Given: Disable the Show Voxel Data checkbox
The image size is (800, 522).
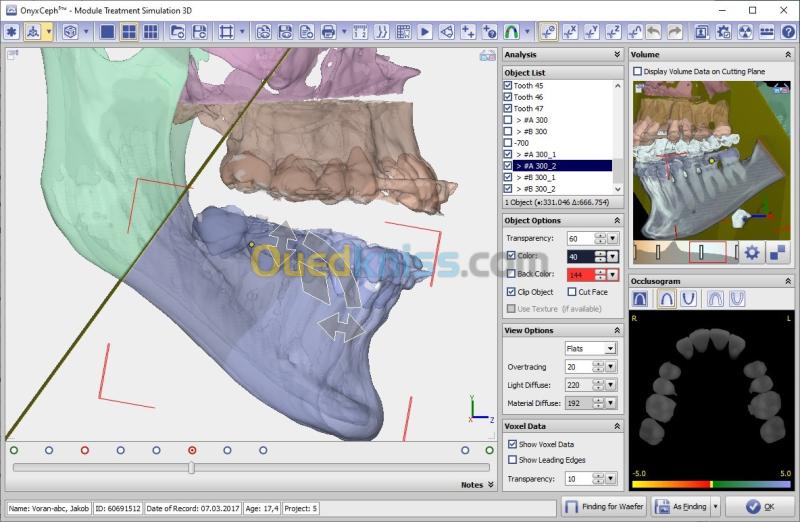Looking at the screenshot, I should click(x=512, y=444).
